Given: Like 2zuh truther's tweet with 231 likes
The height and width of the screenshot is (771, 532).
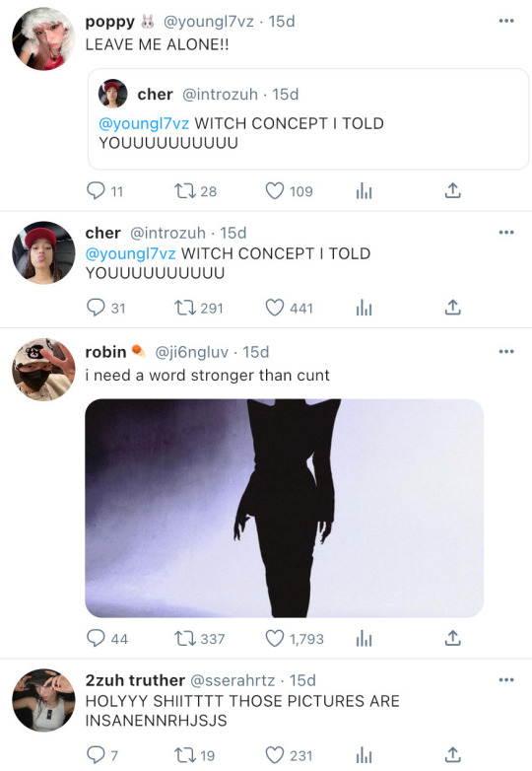Looking at the screenshot, I should pyautogui.click(x=275, y=755).
